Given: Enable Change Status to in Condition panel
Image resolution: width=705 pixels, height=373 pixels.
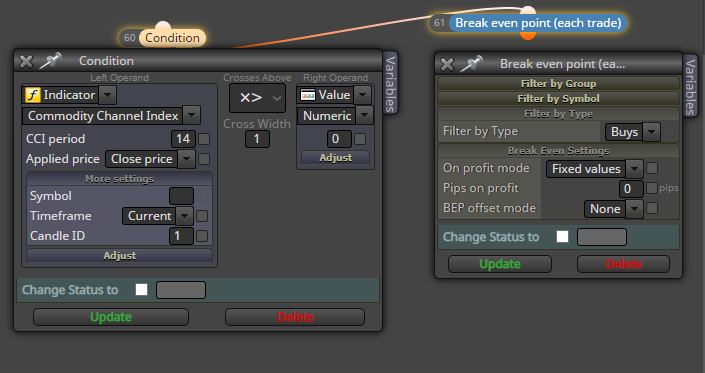Looking at the screenshot, I should coord(142,290).
